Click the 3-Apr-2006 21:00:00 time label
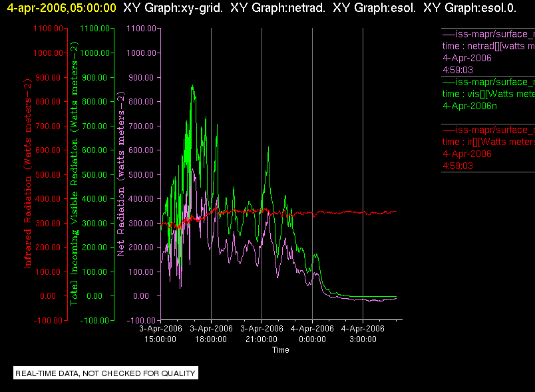 point(262,334)
